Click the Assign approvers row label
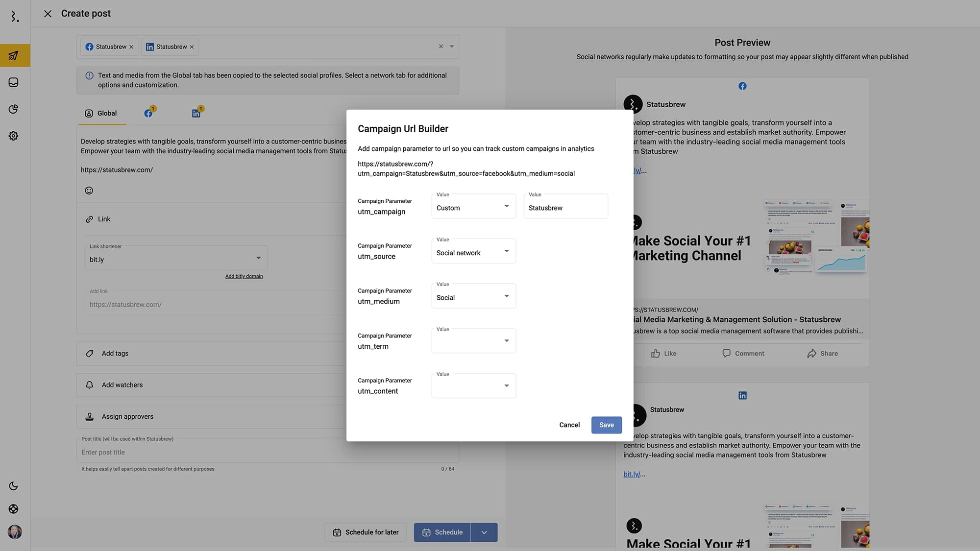The width and height of the screenshot is (980, 551). pos(127,417)
